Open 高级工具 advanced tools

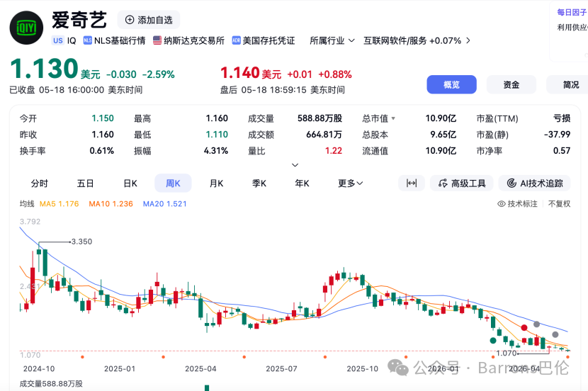pyautogui.click(x=462, y=183)
